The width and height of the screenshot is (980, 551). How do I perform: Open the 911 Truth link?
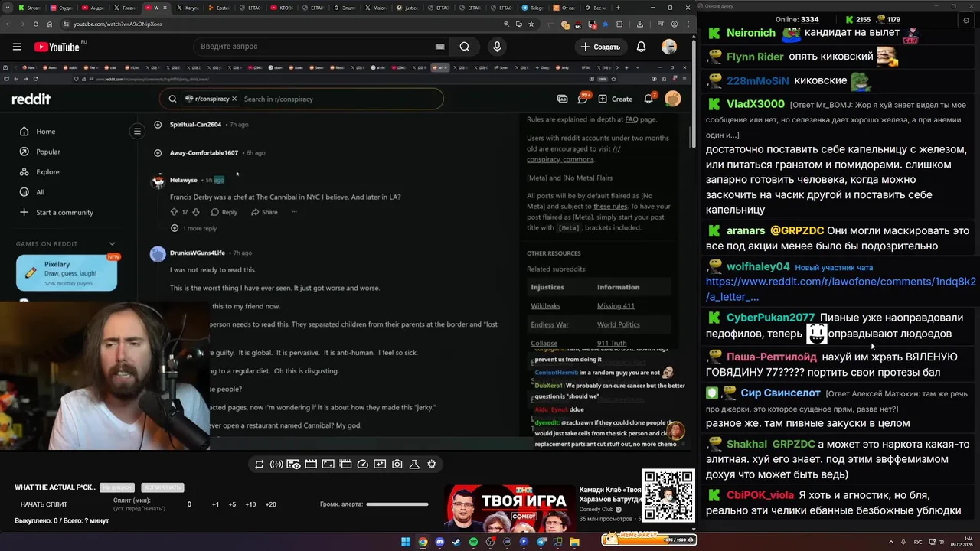coord(612,344)
